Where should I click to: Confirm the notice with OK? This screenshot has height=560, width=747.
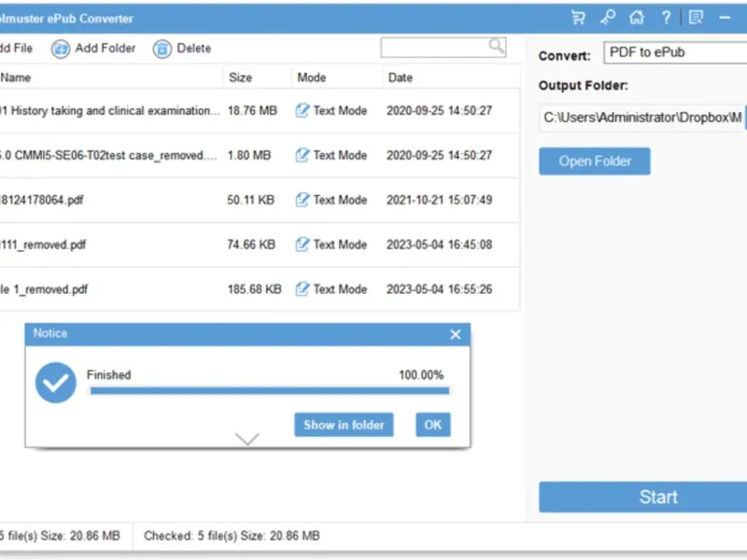[433, 425]
